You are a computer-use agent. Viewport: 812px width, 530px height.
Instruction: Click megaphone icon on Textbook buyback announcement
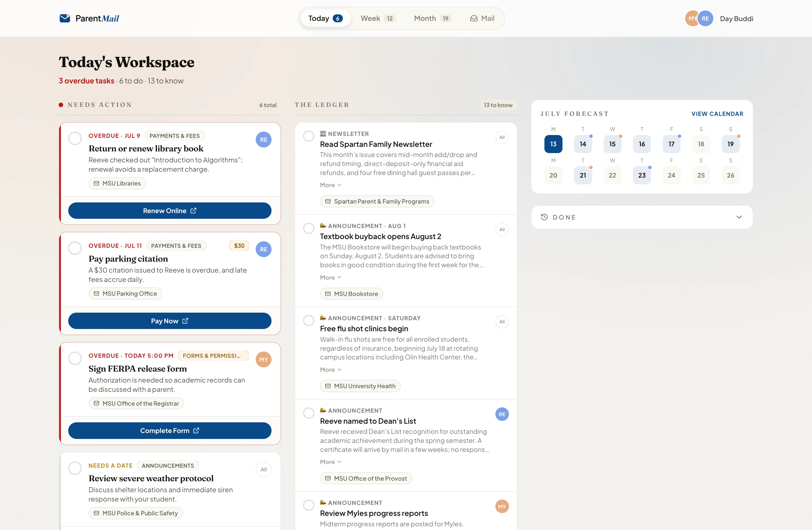323,226
